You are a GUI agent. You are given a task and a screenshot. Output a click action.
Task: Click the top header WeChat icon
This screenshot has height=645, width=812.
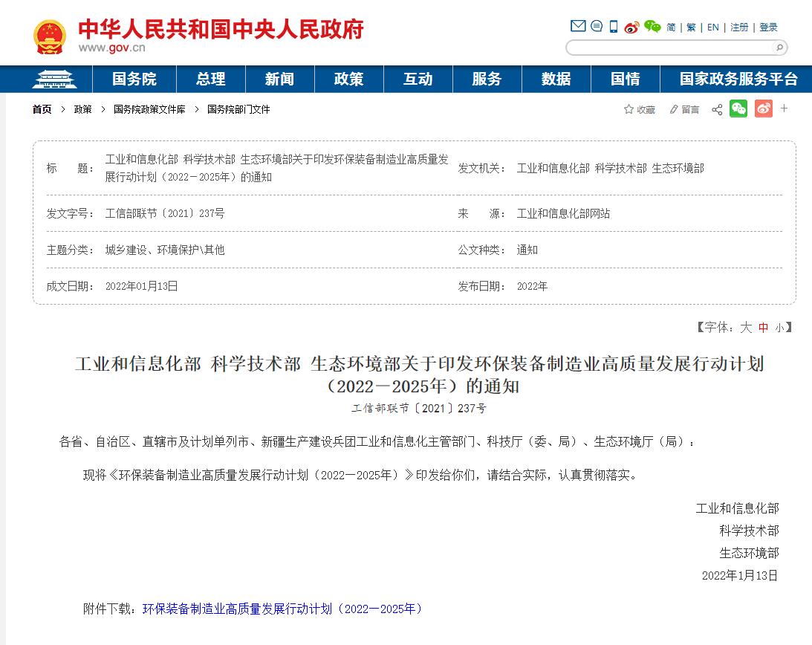[x=652, y=27]
